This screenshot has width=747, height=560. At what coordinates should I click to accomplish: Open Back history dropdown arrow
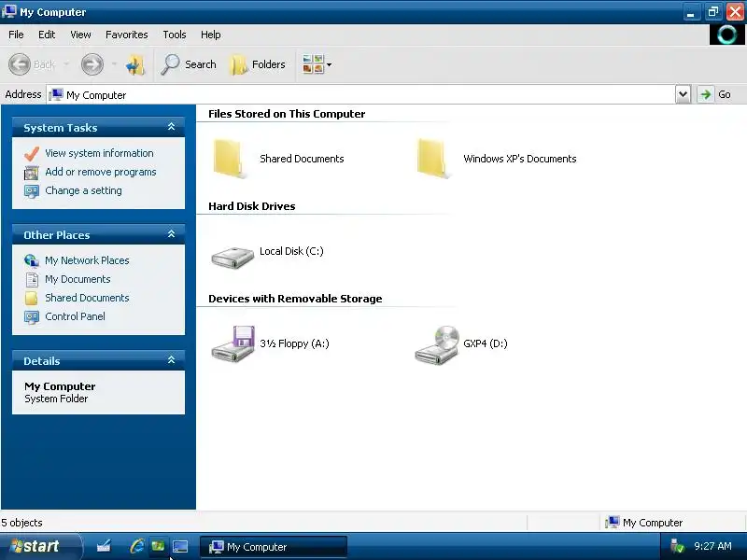pos(66,63)
